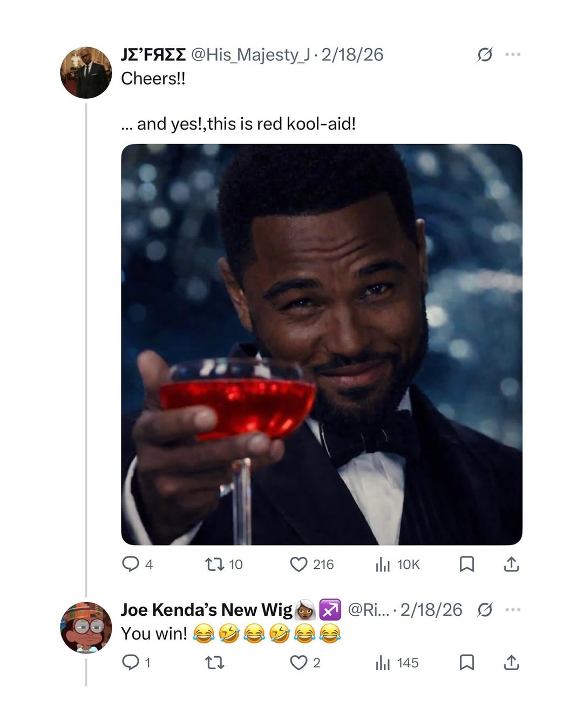This screenshot has width=583, height=728.
Task: Open more options for main tweet
Action: 513,55
